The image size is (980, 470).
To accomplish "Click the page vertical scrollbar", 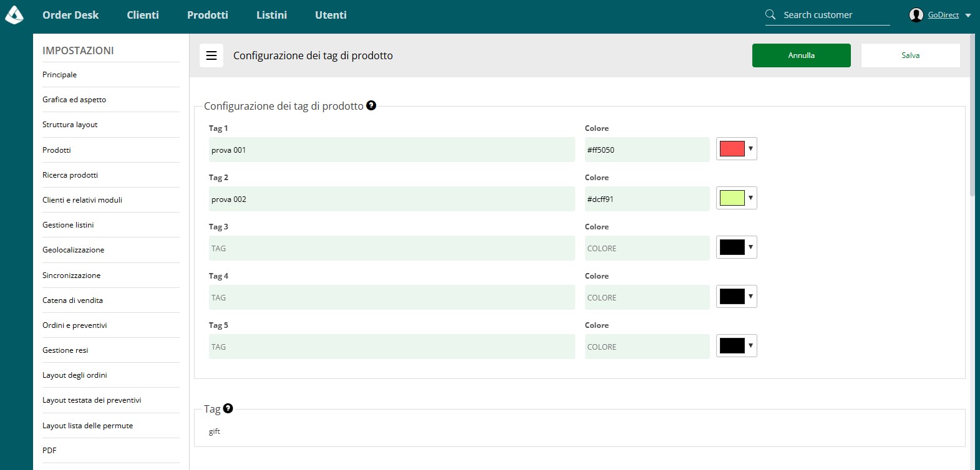I will 972,115.
